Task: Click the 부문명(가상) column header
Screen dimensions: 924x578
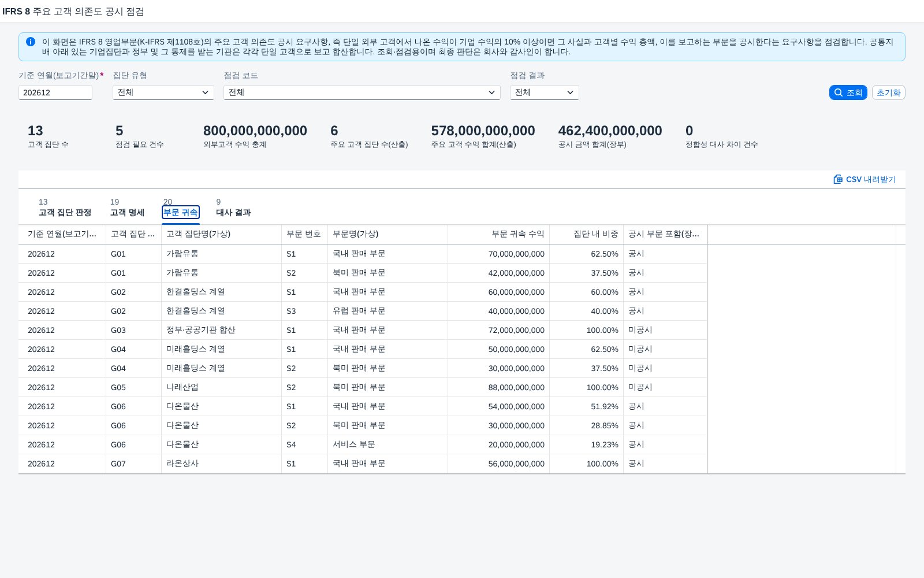Action: point(388,234)
